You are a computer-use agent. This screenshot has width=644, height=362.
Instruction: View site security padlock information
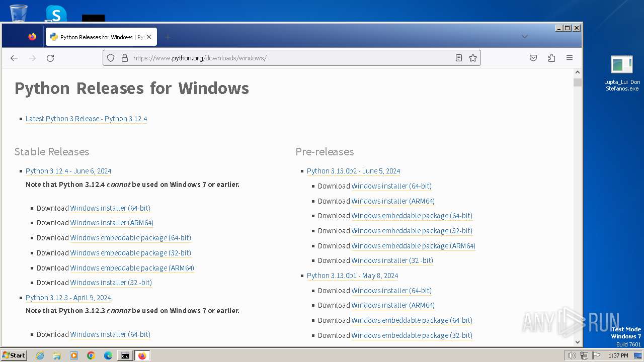(x=125, y=58)
